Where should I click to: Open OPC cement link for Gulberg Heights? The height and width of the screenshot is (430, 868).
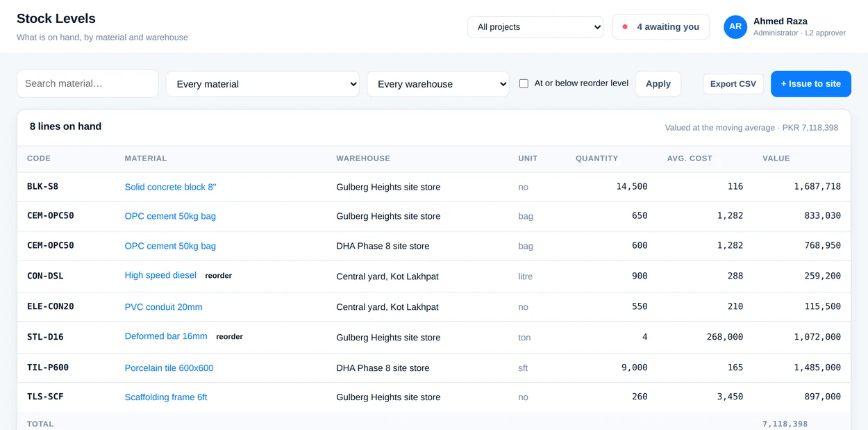170,216
